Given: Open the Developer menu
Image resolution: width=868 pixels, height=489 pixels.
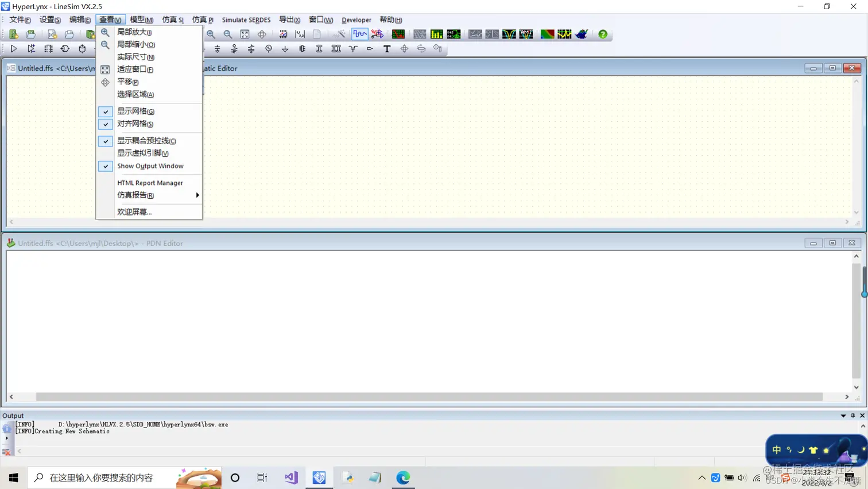Looking at the screenshot, I should [356, 20].
